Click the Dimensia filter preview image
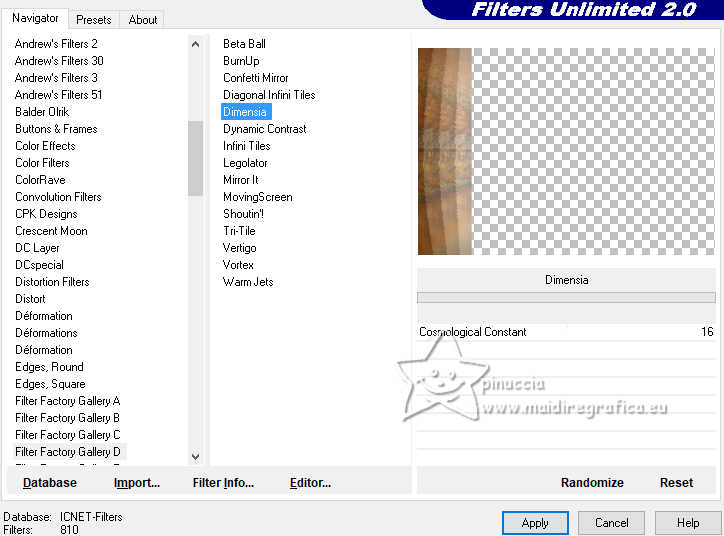Viewport: 724px width, 536px height. (566, 151)
